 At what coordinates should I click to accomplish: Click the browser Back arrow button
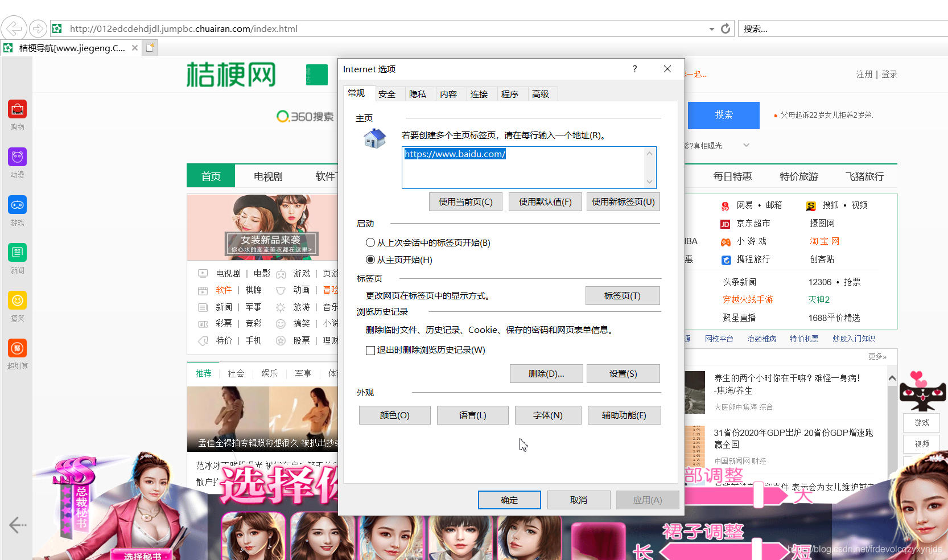(x=14, y=28)
